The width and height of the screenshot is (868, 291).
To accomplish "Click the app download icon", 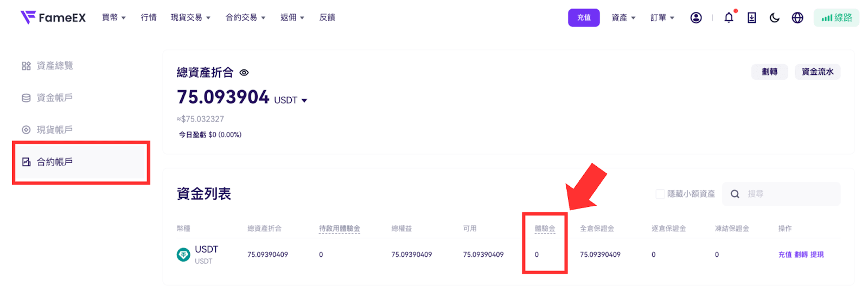I will [x=752, y=18].
